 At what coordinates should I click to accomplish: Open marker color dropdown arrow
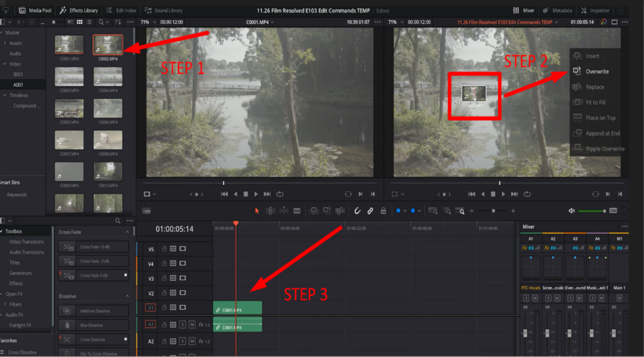coord(419,211)
